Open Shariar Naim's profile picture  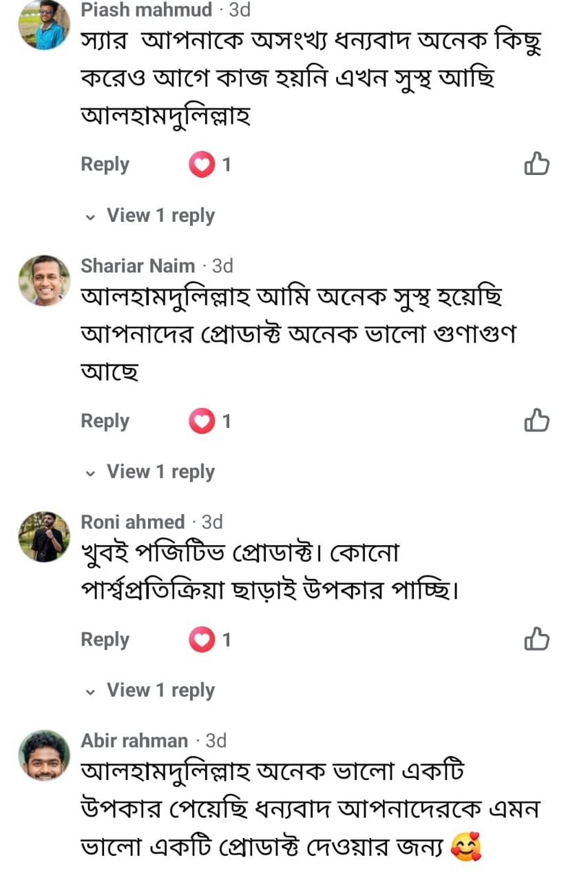44,280
